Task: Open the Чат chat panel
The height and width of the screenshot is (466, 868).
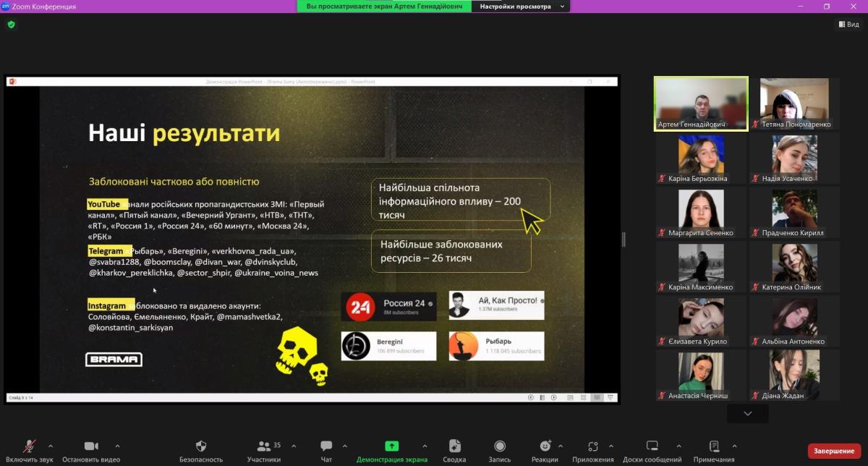Action: 326,446
